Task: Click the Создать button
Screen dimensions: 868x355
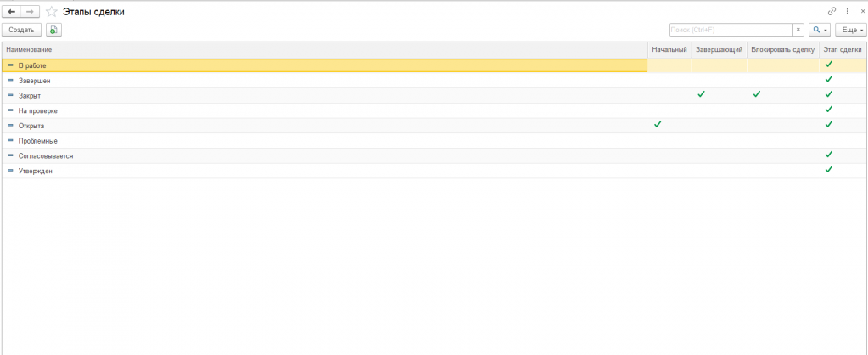Action: 21,30
